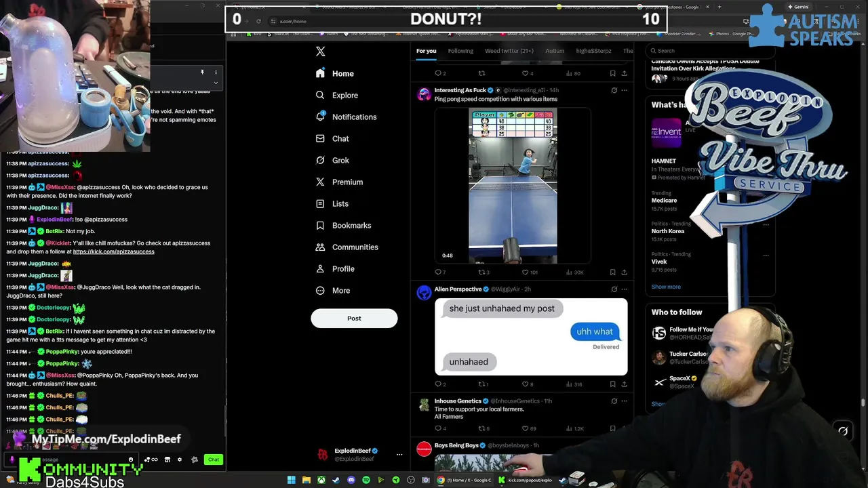Open more options for Interesting As Fuck post

point(625,90)
